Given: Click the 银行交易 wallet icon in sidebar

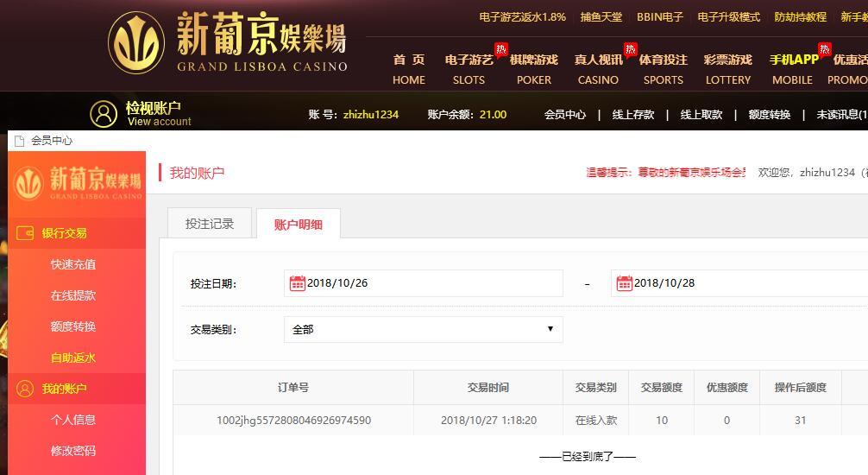Looking at the screenshot, I should pyautogui.click(x=25, y=233).
